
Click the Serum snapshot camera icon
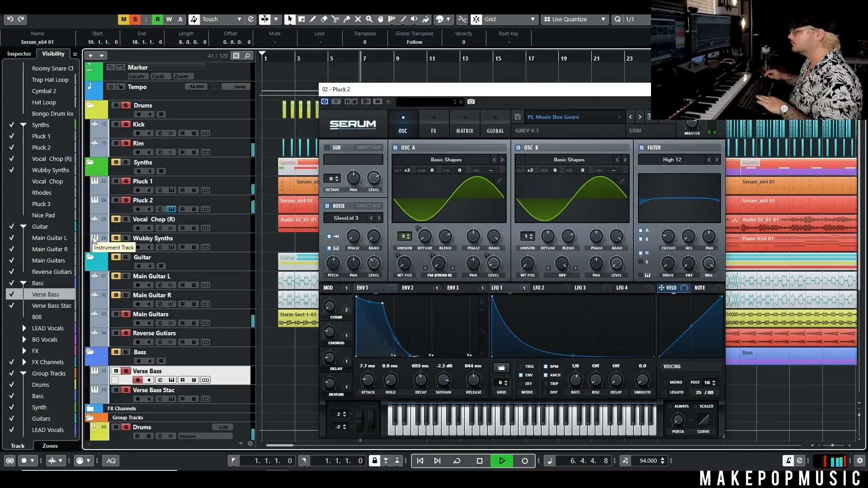(x=471, y=102)
